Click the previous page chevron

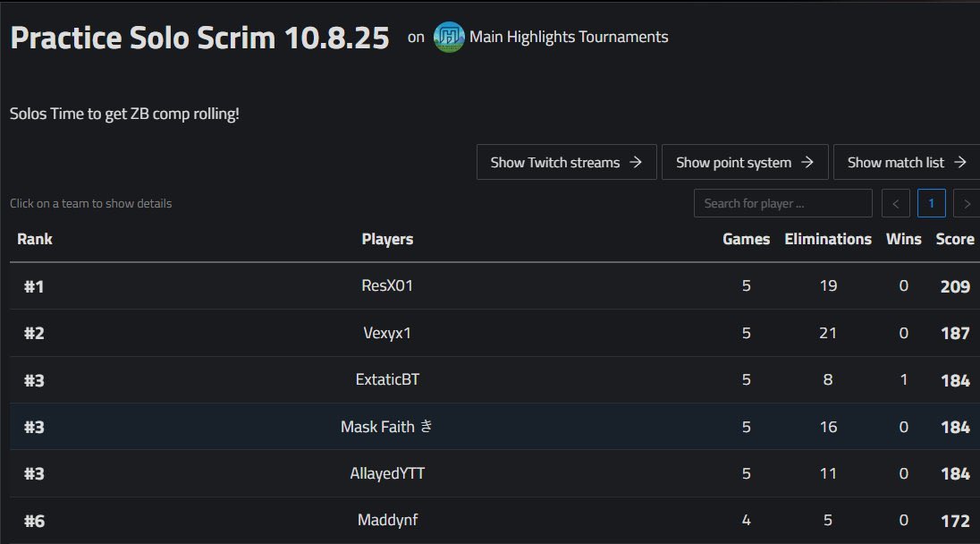point(895,203)
